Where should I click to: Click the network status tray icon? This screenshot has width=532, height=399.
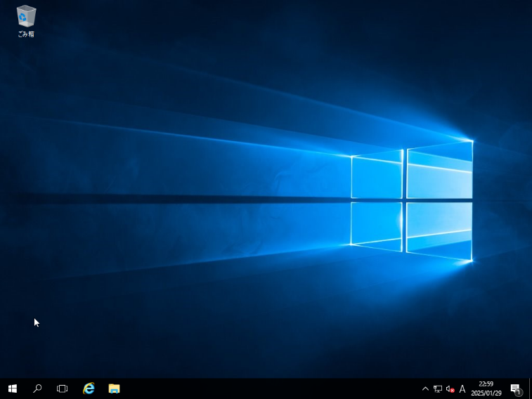[438, 389]
